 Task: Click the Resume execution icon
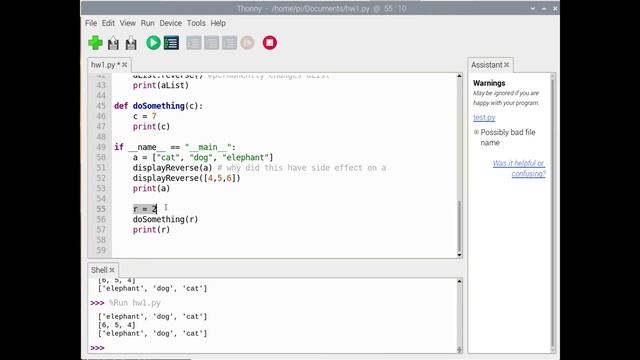[x=247, y=43]
